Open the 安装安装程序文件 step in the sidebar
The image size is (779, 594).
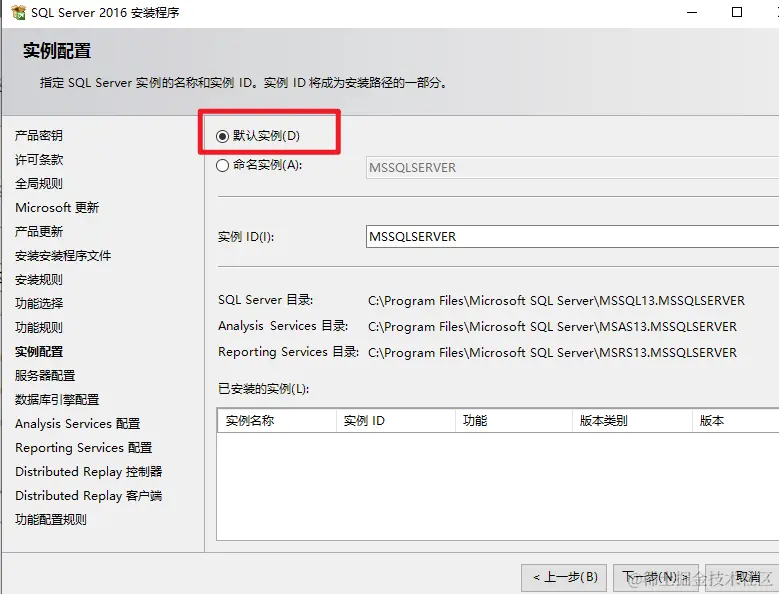point(63,256)
